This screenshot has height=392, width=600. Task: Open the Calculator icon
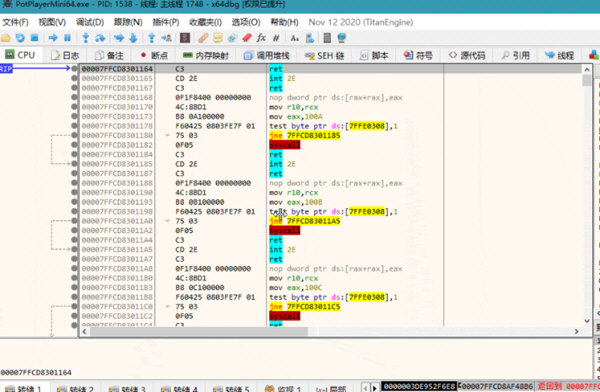pos(327,38)
